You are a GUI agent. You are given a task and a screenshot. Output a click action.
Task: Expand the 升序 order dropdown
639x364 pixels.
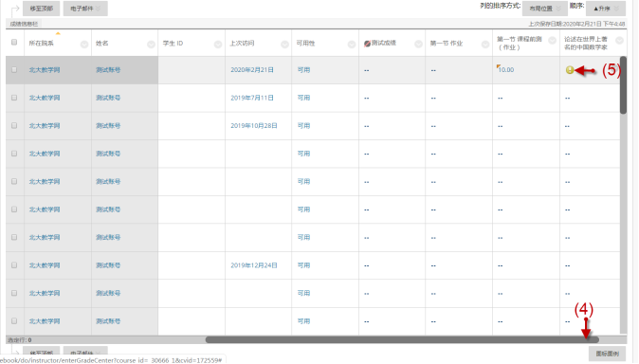point(606,9)
